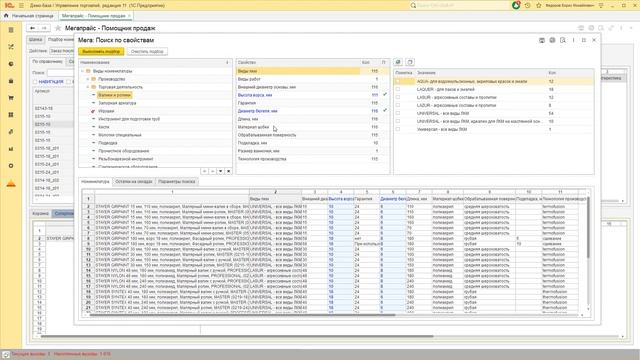
Task: Open the 1C main menu hamburger icon
Action: pos(21,6)
